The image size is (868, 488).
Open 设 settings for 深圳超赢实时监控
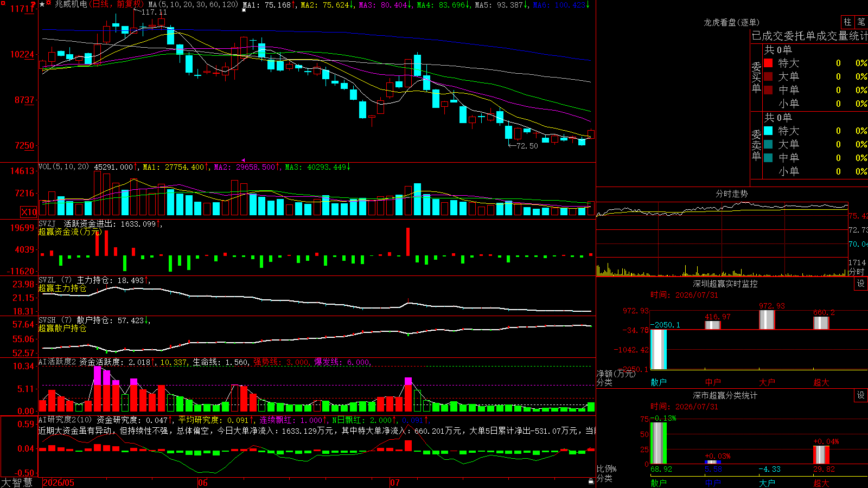click(861, 284)
